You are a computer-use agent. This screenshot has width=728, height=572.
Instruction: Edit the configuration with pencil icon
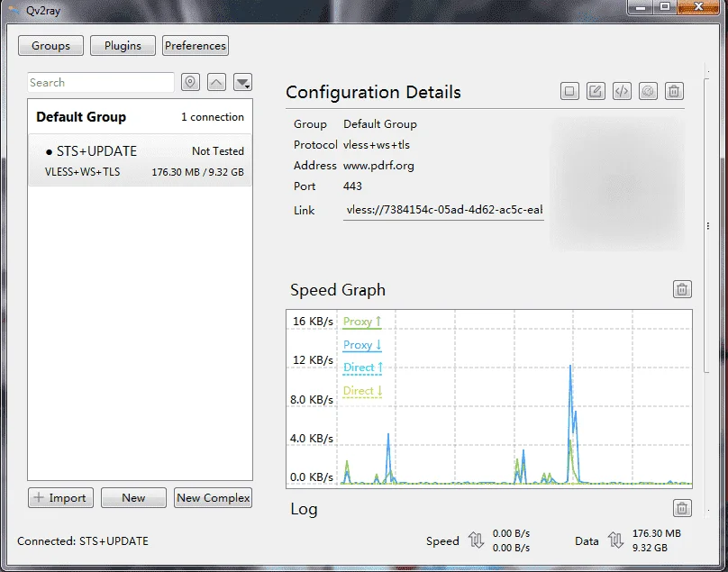click(x=596, y=91)
